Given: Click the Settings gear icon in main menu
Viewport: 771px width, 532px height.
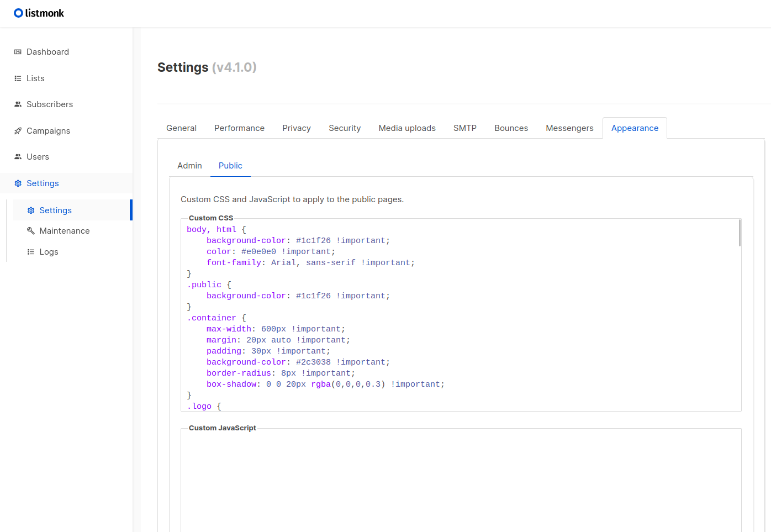Looking at the screenshot, I should pyautogui.click(x=18, y=183).
